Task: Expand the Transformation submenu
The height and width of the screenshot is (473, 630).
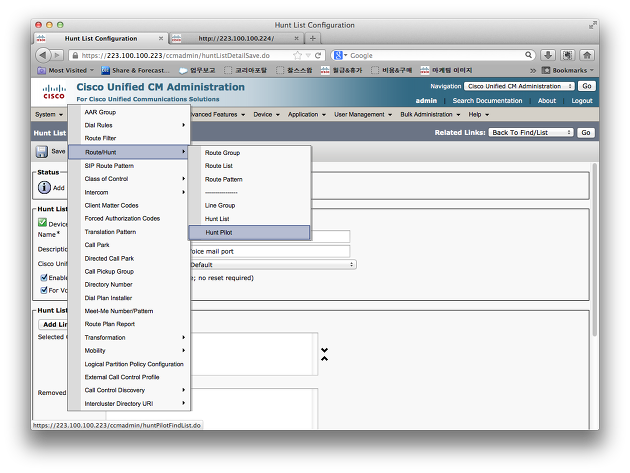Action: click(129, 337)
